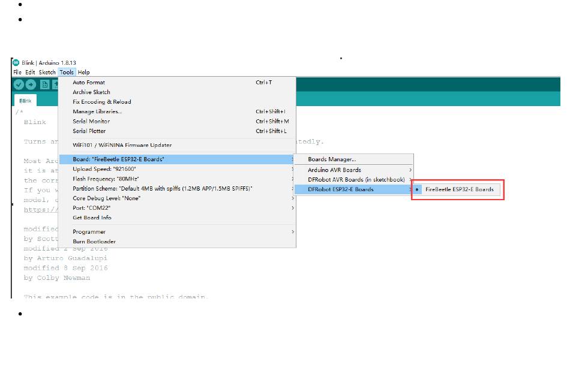Switch to the Blink sketch tab
This screenshot has height=392, width=570.
pyautogui.click(x=25, y=101)
